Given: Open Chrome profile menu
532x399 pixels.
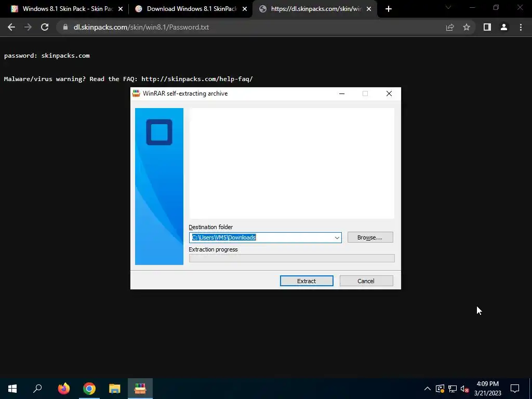Looking at the screenshot, I should coord(504,27).
